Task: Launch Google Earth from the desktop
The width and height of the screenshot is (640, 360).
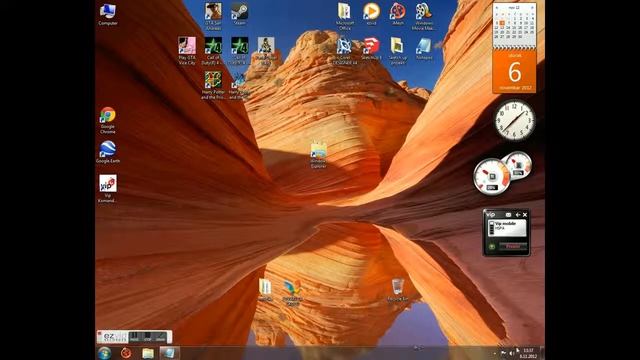Action: (x=108, y=152)
